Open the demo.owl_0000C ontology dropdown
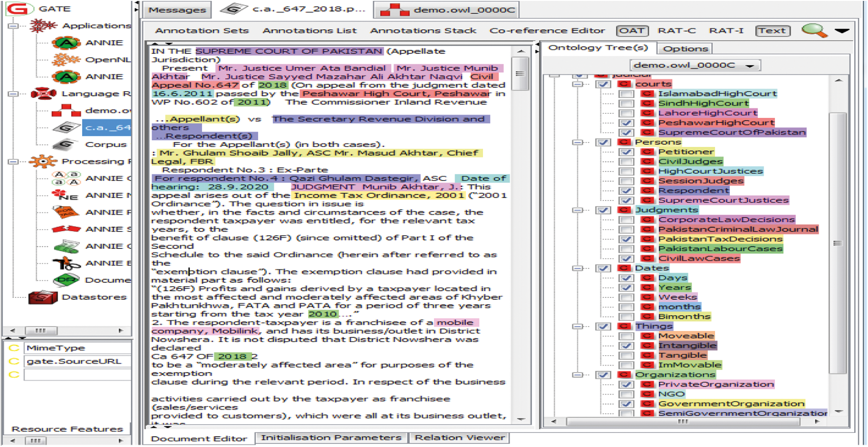Image resolution: width=868 pixels, height=447 pixels. pos(750,66)
